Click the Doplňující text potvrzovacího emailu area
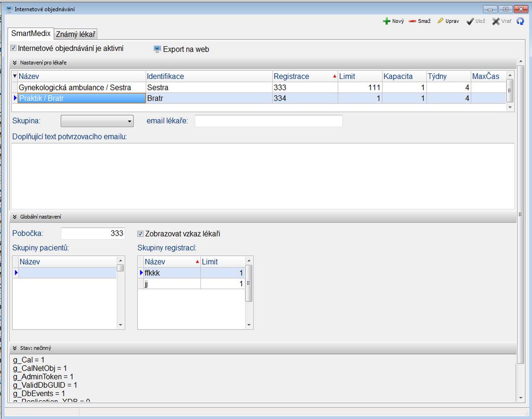 263,176
